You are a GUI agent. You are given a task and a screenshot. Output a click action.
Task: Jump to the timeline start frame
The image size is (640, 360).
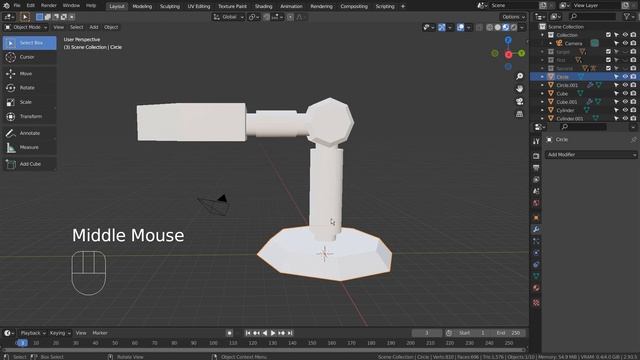[248, 333]
